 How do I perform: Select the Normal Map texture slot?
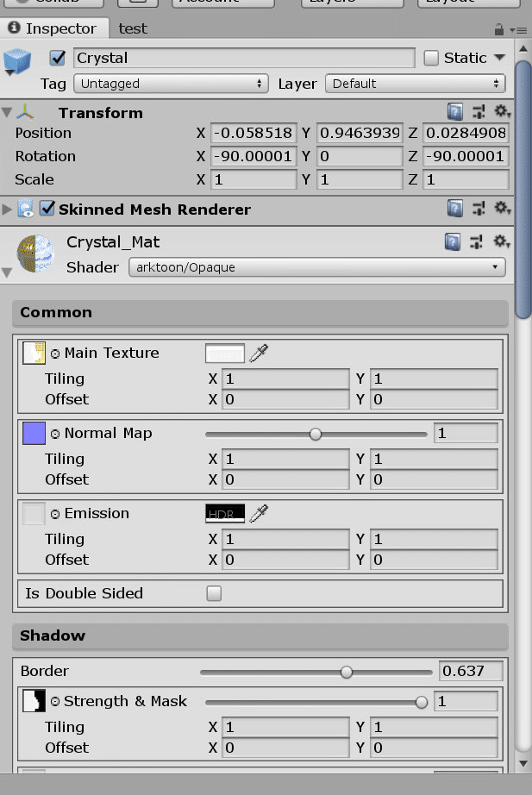pos(34,433)
